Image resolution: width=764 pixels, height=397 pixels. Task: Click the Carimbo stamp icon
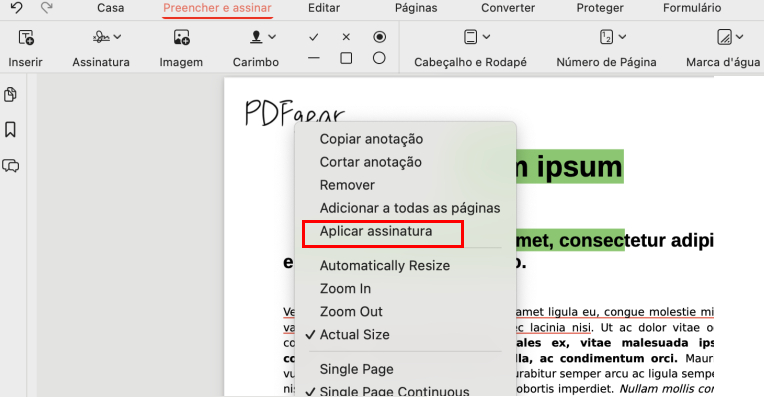click(256, 37)
